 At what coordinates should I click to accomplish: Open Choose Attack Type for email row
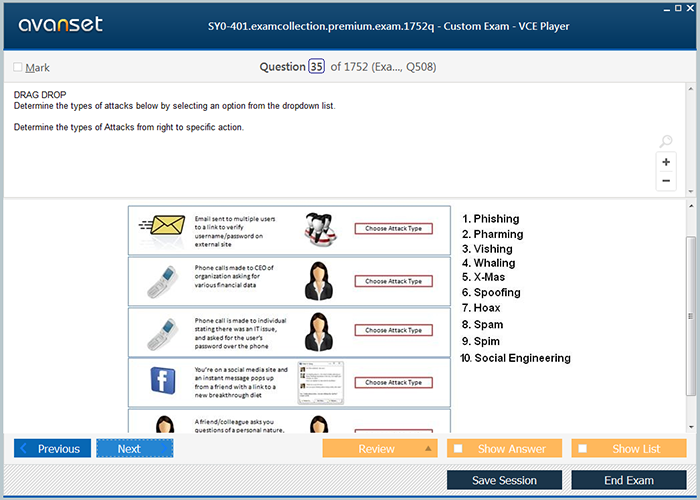pos(393,229)
